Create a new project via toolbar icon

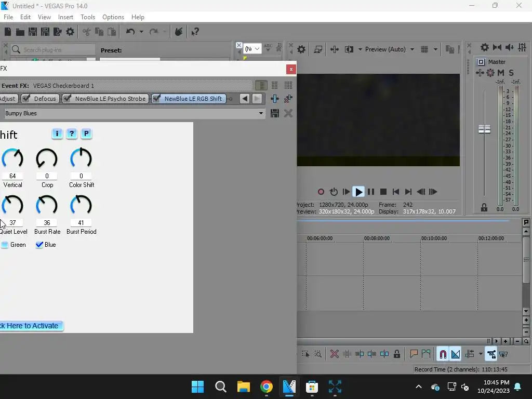(x=8, y=32)
